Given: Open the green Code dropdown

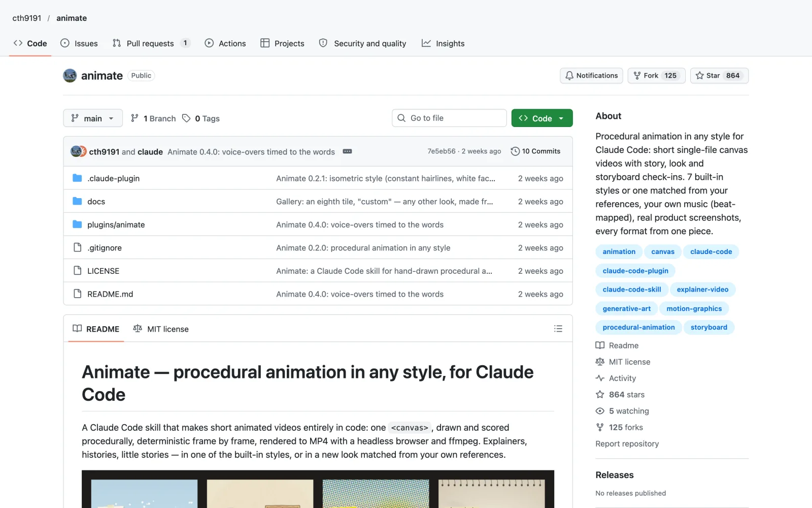Looking at the screenshot, I should point(542,118).
